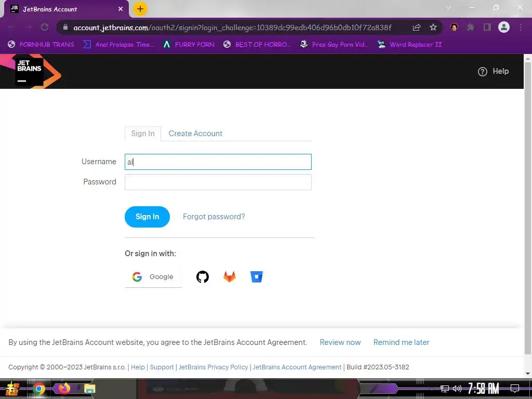Click the address bar URL
This screenshot has width=532, height=399.
coord(232,28)
